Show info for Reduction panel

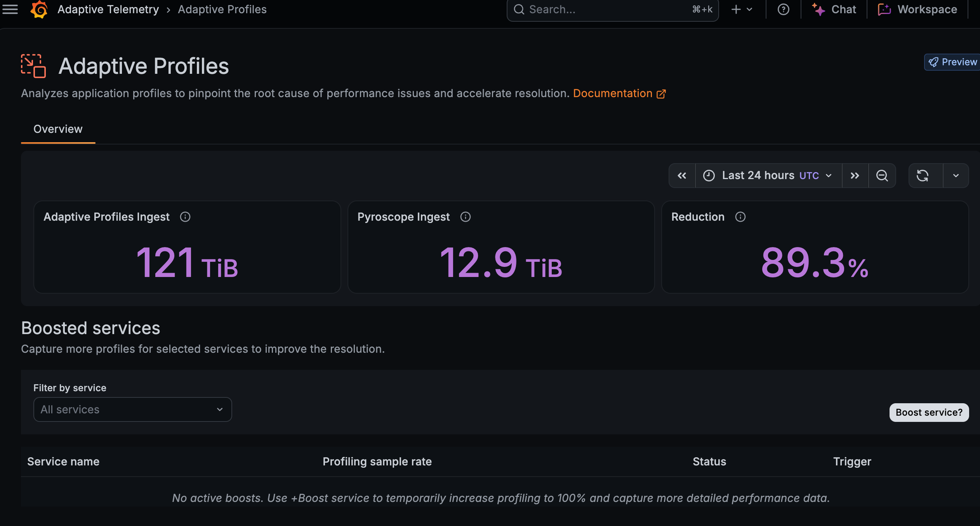(740, 217)
